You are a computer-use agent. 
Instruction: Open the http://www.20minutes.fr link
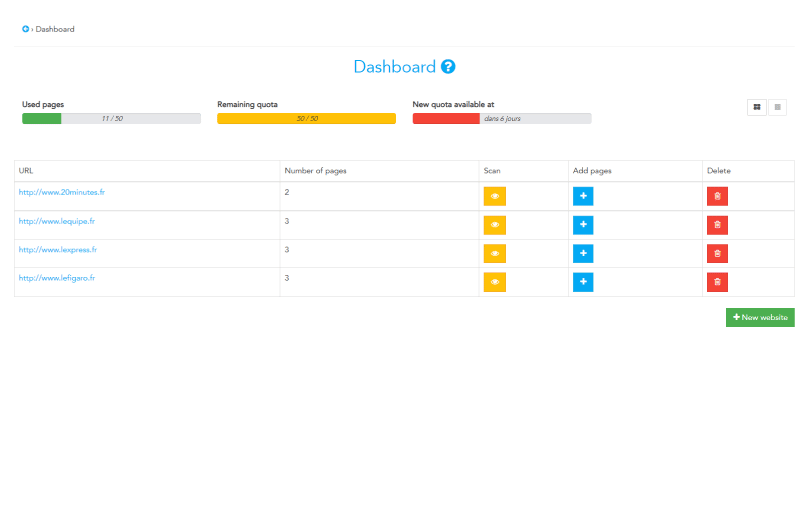coord(62,192)
